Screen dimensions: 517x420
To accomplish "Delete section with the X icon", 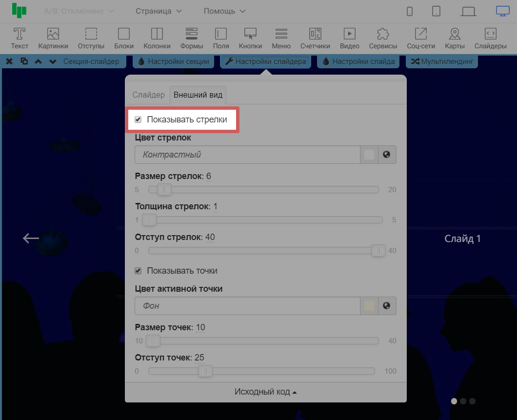I will [9, 61].
